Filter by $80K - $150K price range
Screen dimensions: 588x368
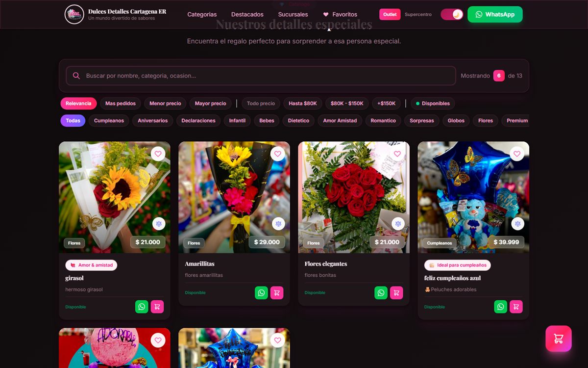coord(347,104)
